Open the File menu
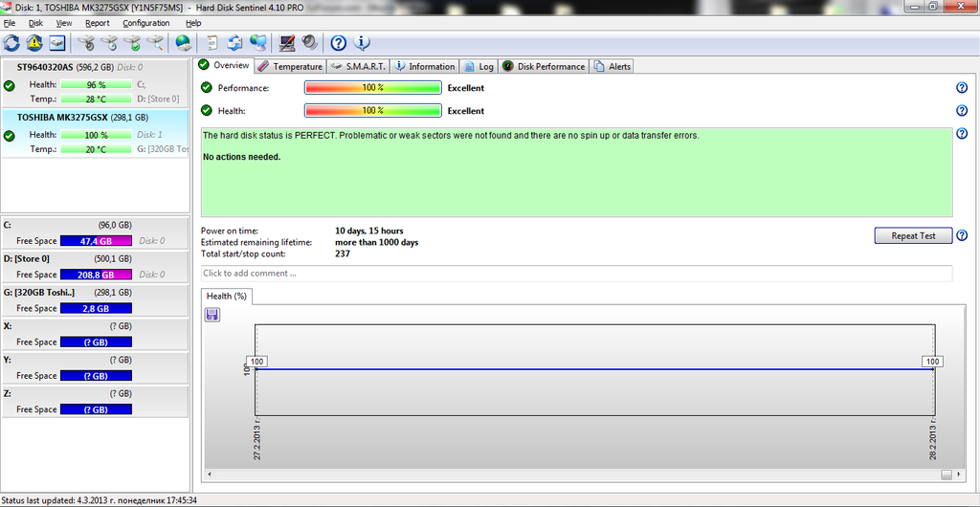Viewport: 980px width, 507px height. tap(10, 23)
